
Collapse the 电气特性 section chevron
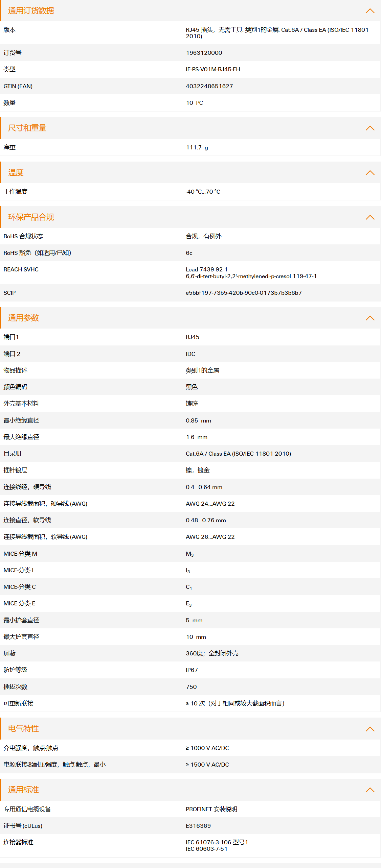tap(370, 729)
